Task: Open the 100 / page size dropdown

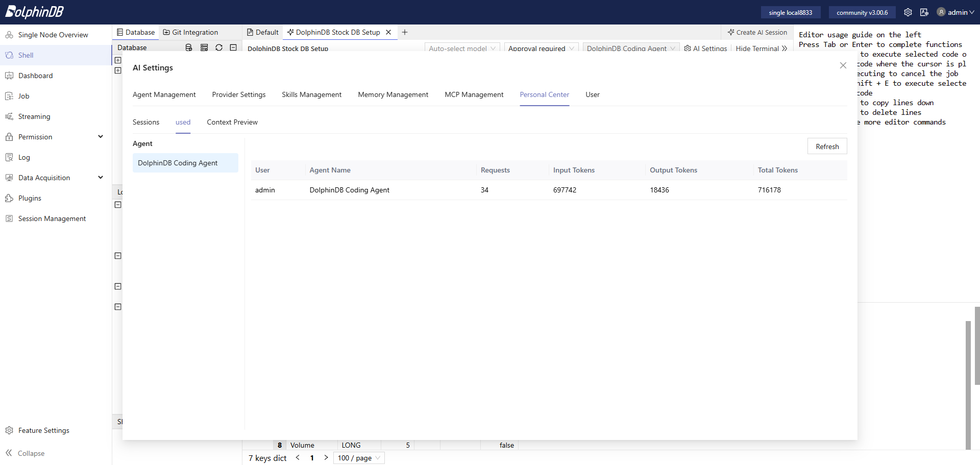Action: 359,458
